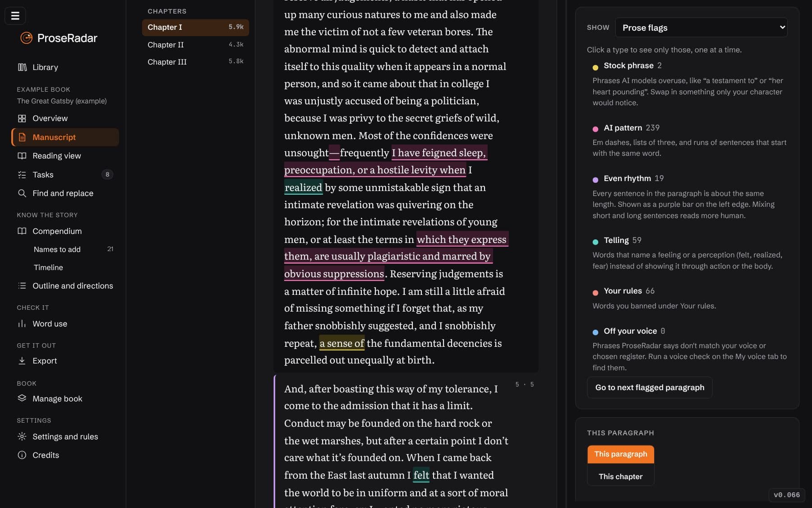
Task: Click 'The Great Gatsby (example)' book title
Action: pyautogui.click(x=62, y=101)
